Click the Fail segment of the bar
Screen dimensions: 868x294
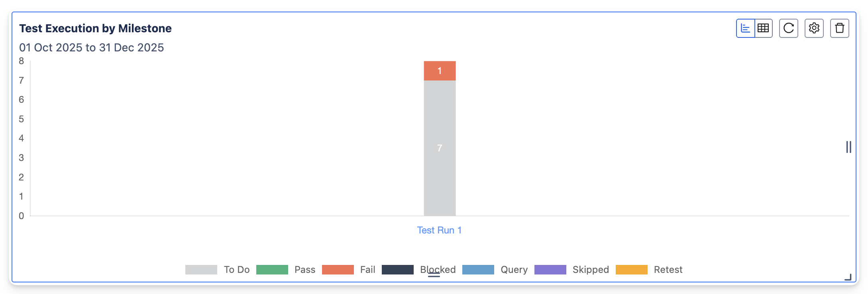[x=440, y=71]
